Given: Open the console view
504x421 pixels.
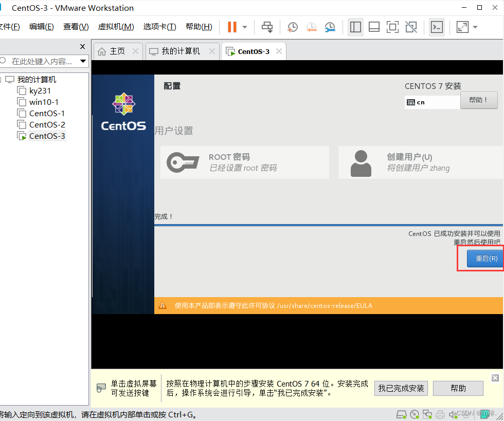Looking at the screenshot, I should (x=437, y=27).
